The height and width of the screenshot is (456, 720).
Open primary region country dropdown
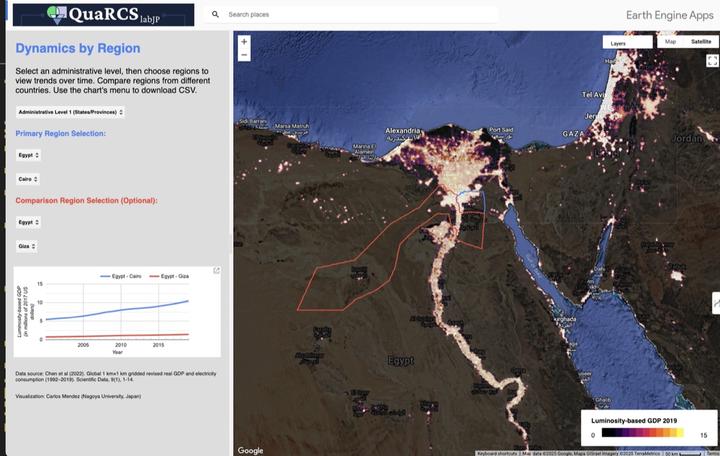tap(28, 155)
